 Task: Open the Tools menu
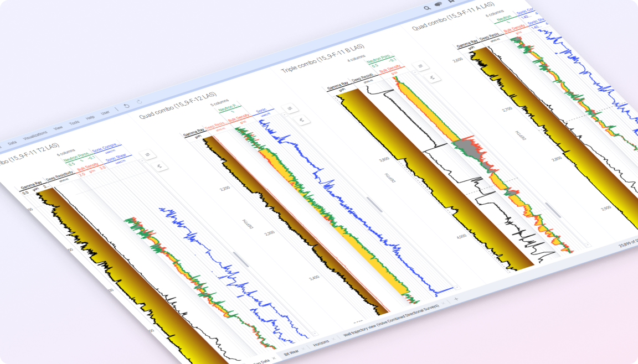coord(74,122)
